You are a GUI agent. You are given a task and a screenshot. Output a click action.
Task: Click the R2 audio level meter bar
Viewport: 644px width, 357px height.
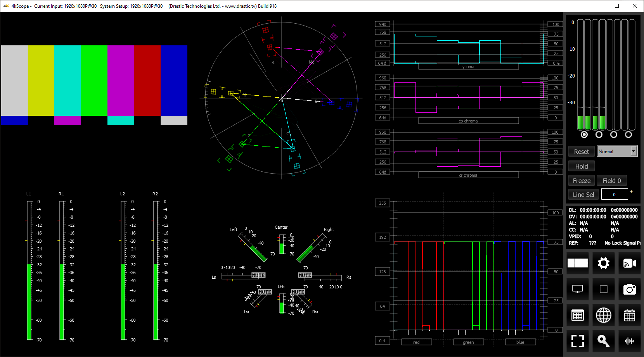click(x=156, y=270)
